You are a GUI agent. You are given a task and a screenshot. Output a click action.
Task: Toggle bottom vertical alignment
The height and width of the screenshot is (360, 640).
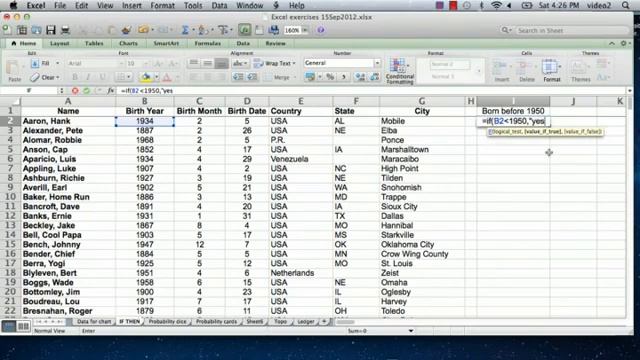point(222,63)
